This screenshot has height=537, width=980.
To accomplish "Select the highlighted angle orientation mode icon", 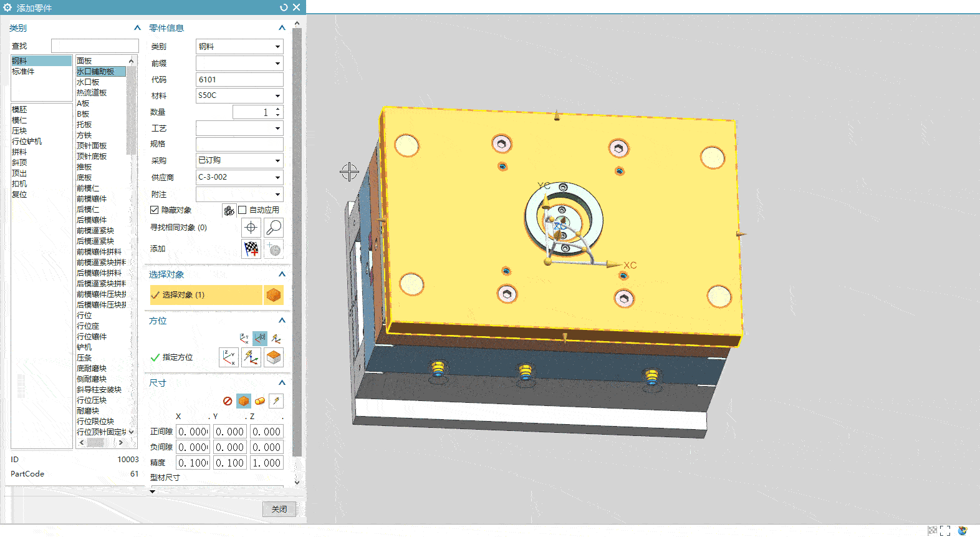I will pyautogui.click(x=260, y=339).
